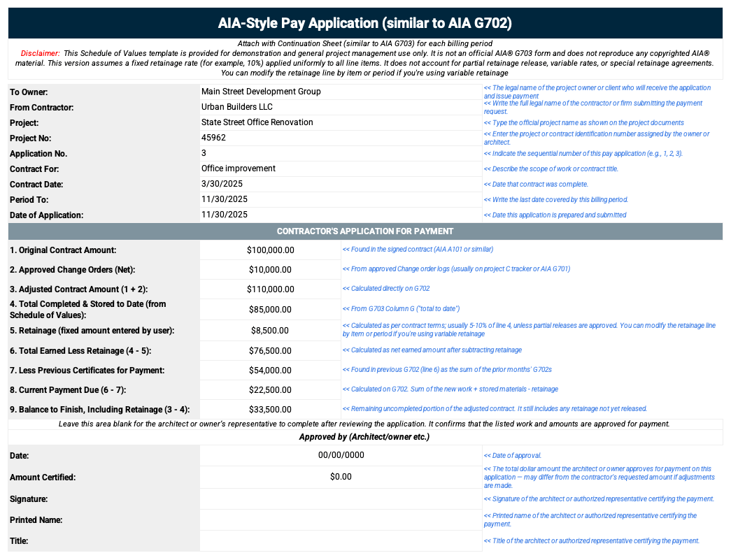The image size is (731, 560).
Task: Click the Current Payment Due amount $22,500.00
Action: coord(270,389)
